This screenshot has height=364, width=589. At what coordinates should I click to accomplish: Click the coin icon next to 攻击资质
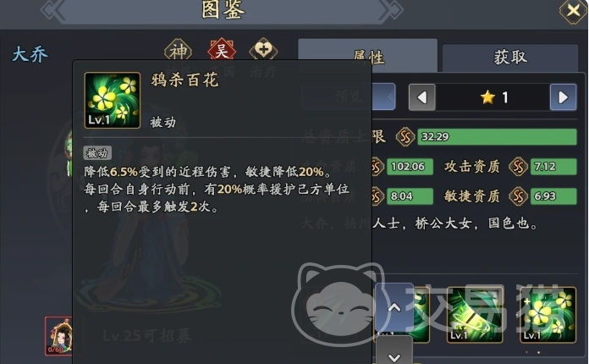click(x=518, y=167)
